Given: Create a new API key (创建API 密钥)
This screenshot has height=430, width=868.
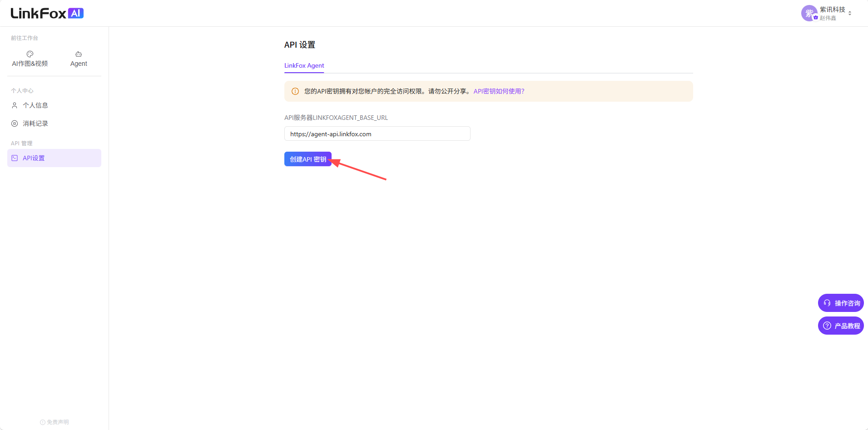Looking at the screenshot, I should (x=308, y=159).
